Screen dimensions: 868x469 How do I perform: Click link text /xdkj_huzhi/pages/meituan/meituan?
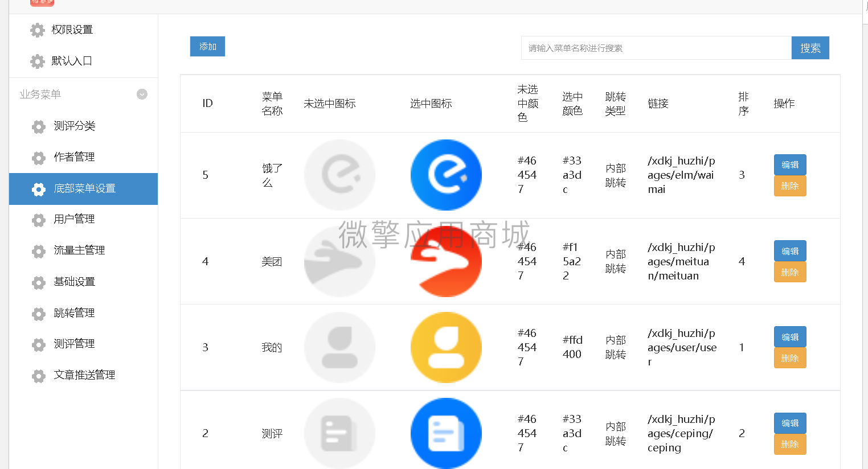click(x=681, y=261)
